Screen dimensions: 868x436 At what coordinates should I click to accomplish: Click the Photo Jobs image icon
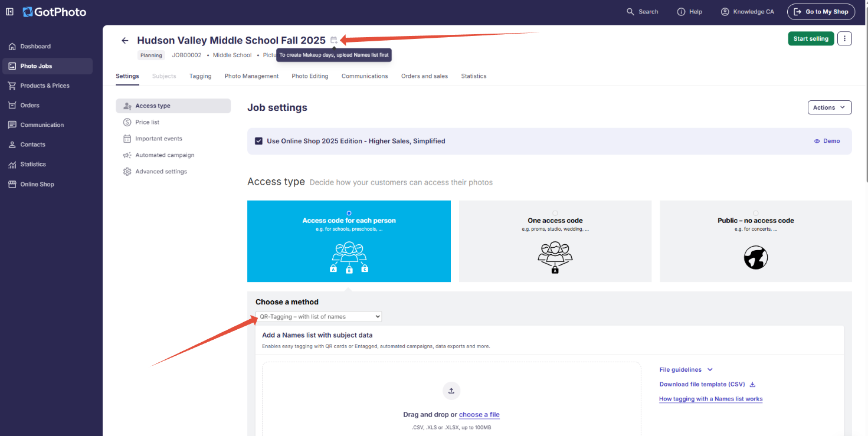pos(12,66)
